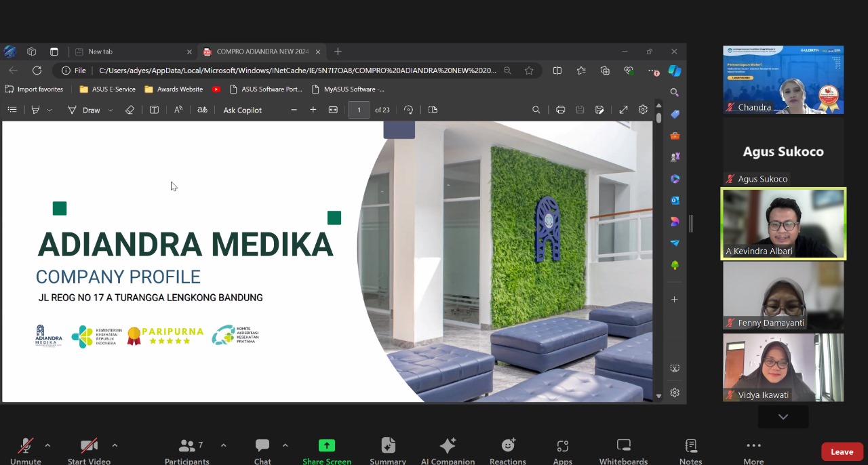Rotate the PDF page

point(408,110)
